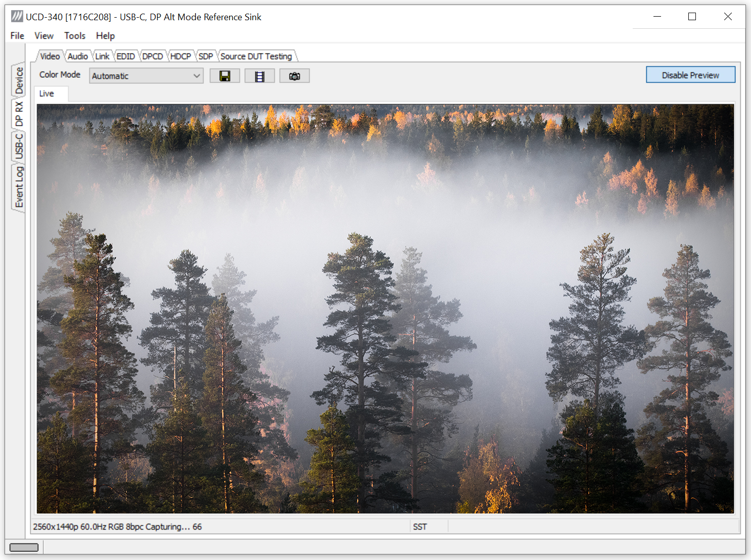Switch to the HDCP tab
Screen dimensions: 751x560
pyautogui.click(x=180, y=56)
